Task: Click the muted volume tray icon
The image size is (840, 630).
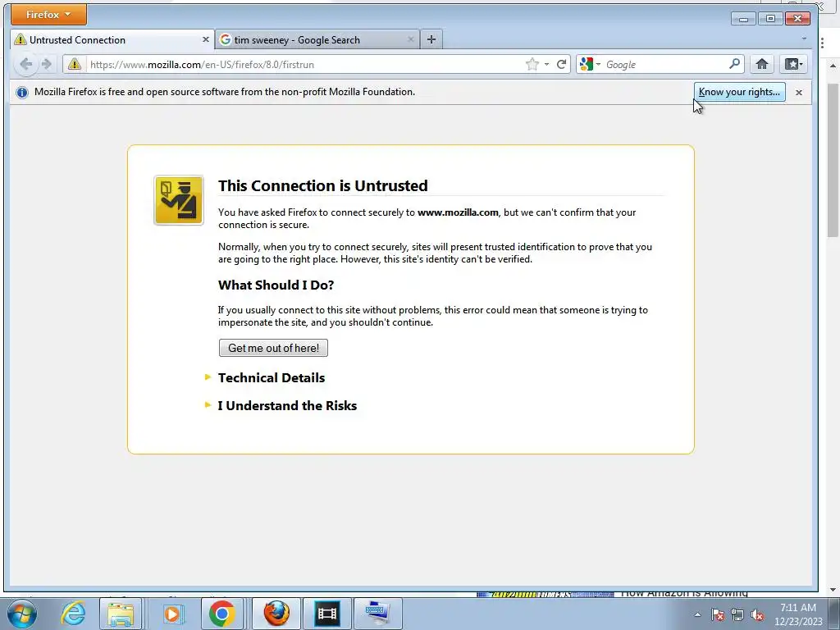Action: coord(757,615)
